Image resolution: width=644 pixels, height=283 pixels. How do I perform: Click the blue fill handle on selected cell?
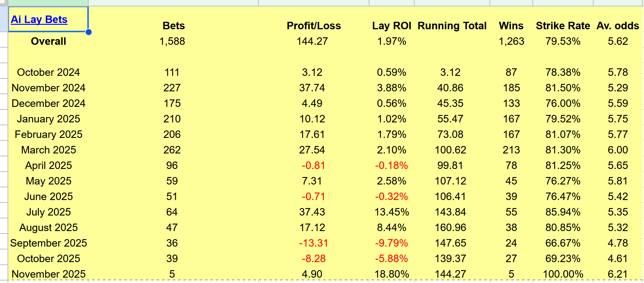[88, 32]
